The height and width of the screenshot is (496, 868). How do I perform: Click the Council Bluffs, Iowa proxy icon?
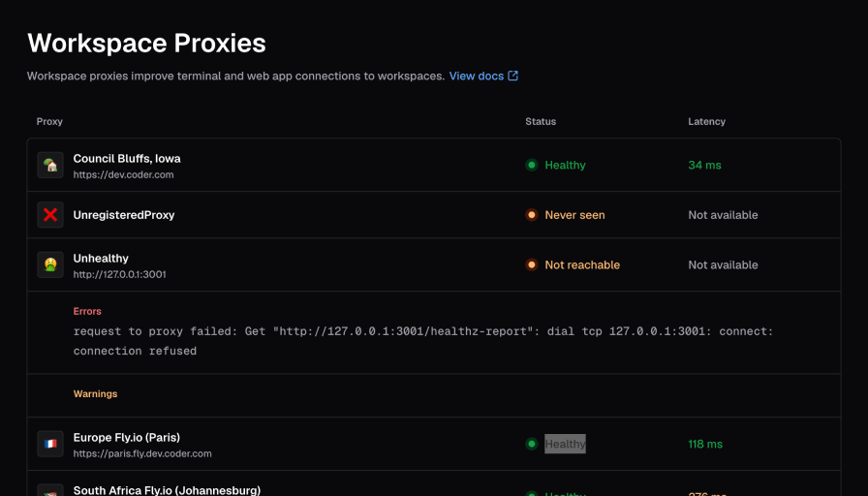click(50, 165)
